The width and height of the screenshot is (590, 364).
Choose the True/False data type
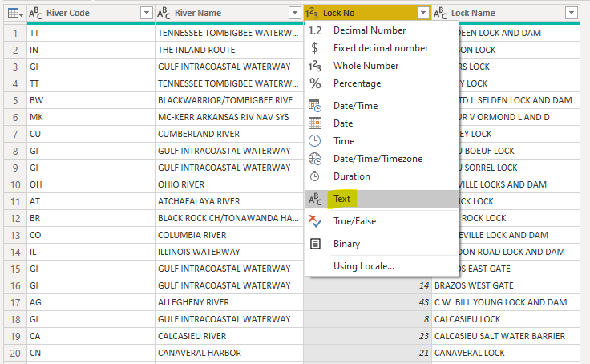coord(354,221)
